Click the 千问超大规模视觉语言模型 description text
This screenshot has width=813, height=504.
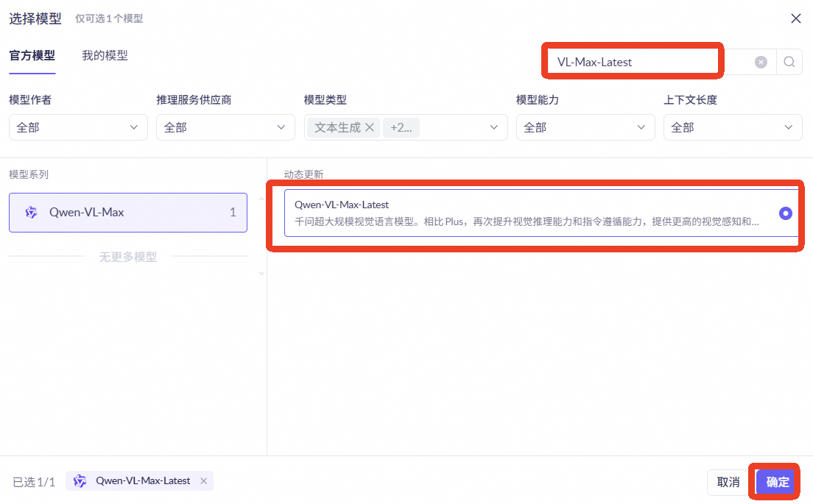pos(527,221)
